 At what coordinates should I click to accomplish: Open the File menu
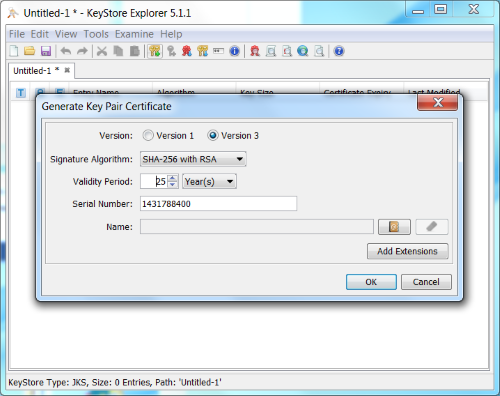click(x=17, y=34)
